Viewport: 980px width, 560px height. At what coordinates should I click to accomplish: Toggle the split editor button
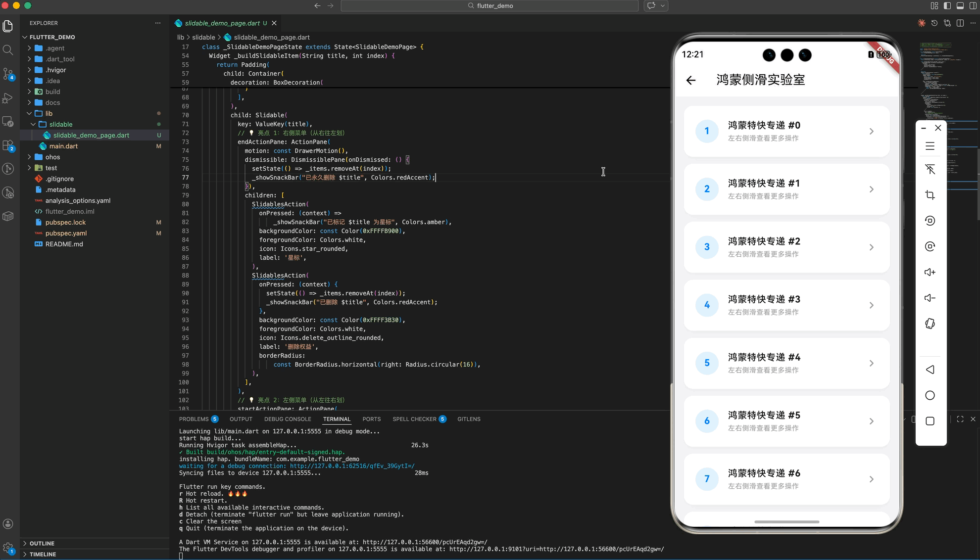point(960,23)
